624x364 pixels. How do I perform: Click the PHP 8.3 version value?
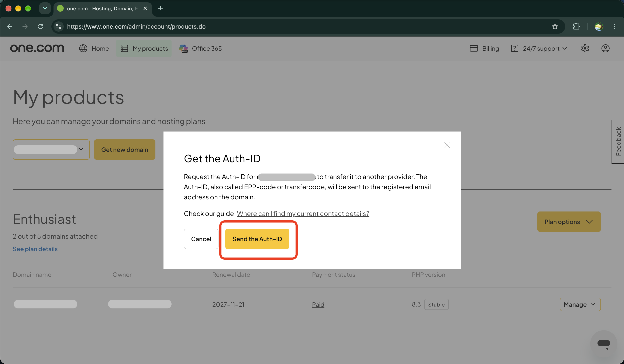[x=416, y=304]
